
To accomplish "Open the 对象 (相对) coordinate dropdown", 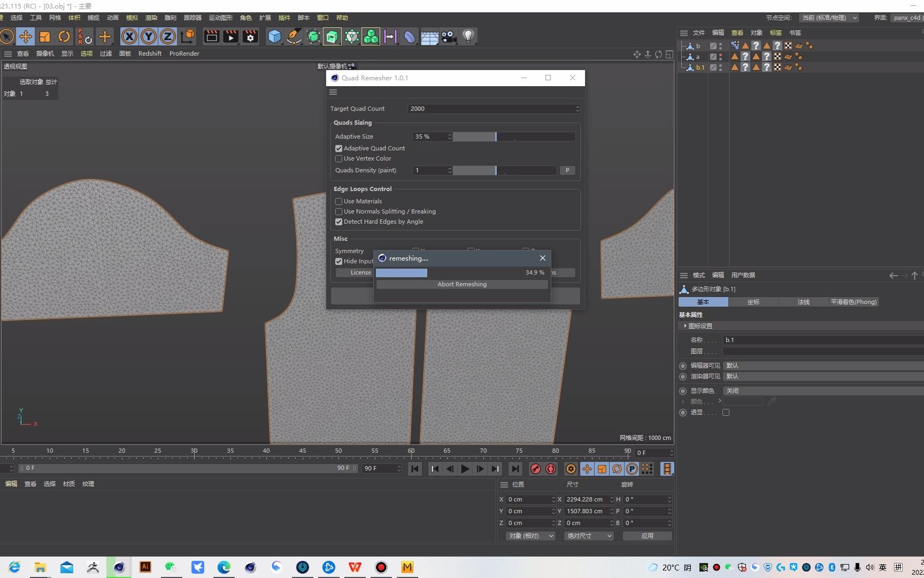I will click(x=530, y=536).
